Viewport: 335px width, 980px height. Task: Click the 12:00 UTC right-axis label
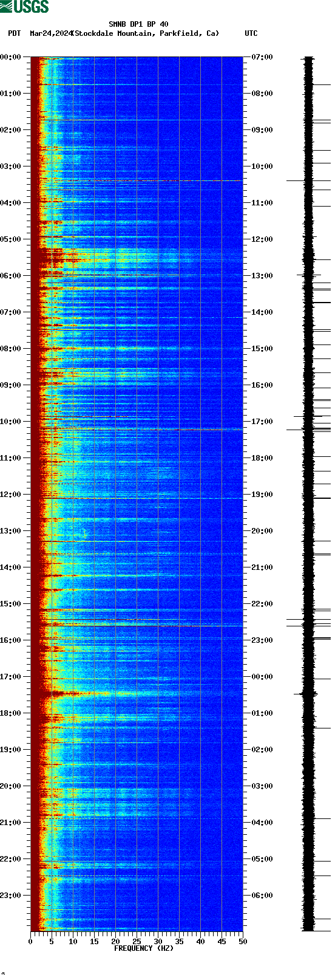262,239
